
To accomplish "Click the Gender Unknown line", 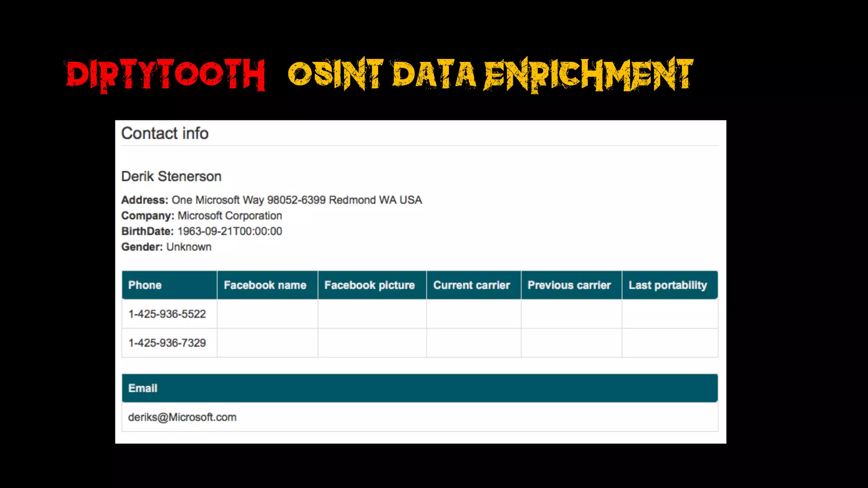I will click(x=166, y=247).
